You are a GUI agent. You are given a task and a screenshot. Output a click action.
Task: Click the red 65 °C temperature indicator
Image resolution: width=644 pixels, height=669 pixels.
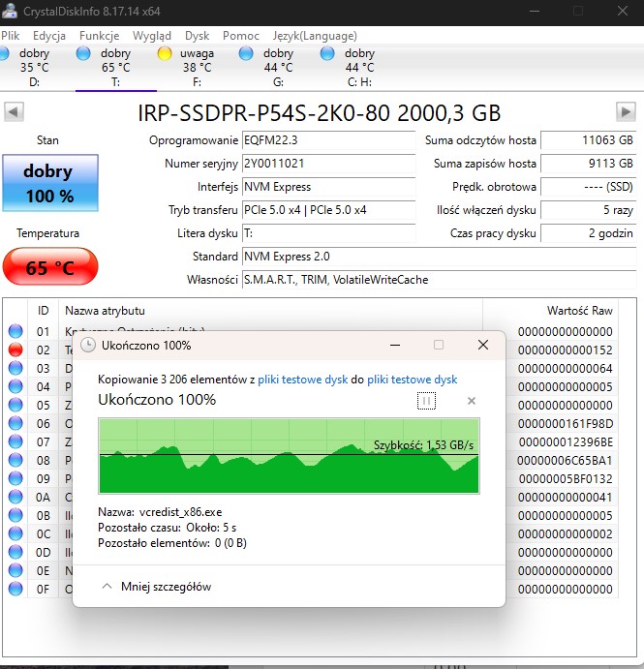49,267
